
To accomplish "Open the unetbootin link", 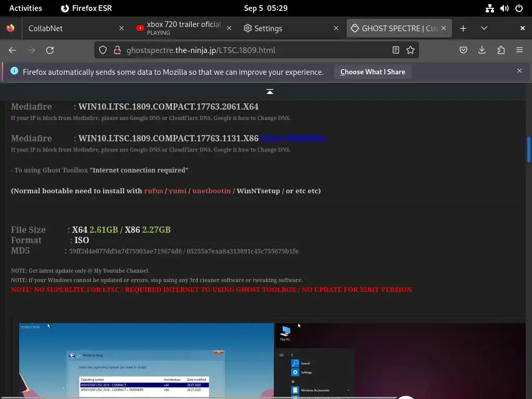I will pos(211,191).
